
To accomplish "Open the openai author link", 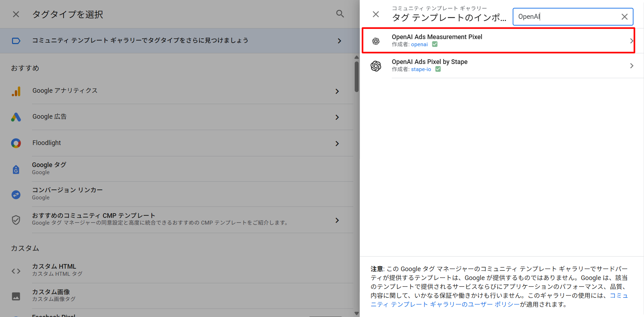I will pos(419,44).
